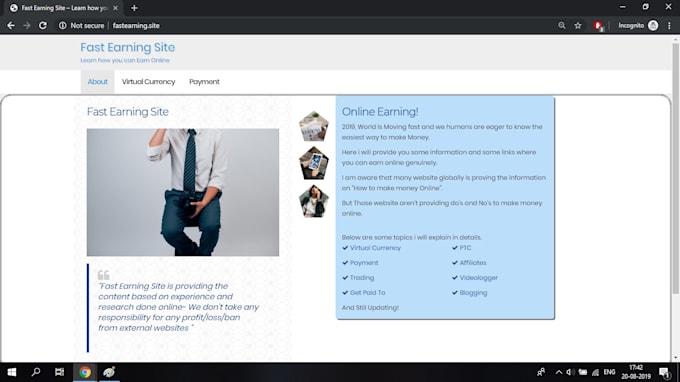The image size is (680, 382).
Task: Select the phone in hands pentagon thumbnail
Action: pyautogui.click(x=314, y=163)
